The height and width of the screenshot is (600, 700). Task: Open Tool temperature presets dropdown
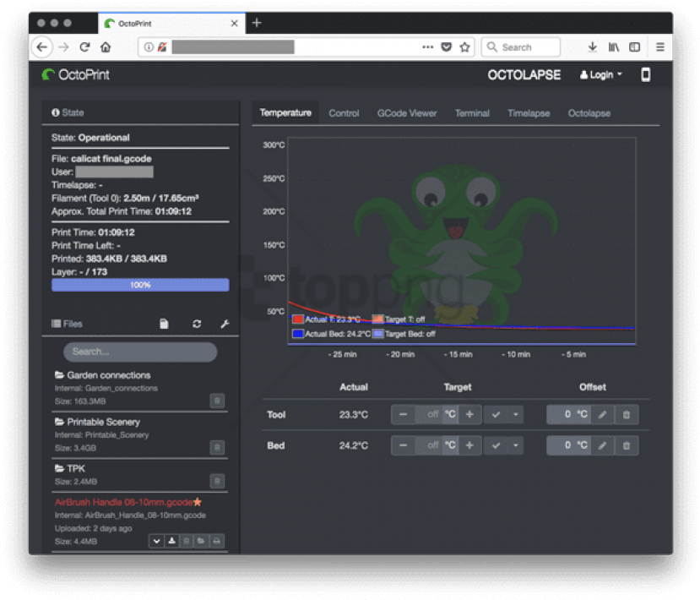point(516,415)
